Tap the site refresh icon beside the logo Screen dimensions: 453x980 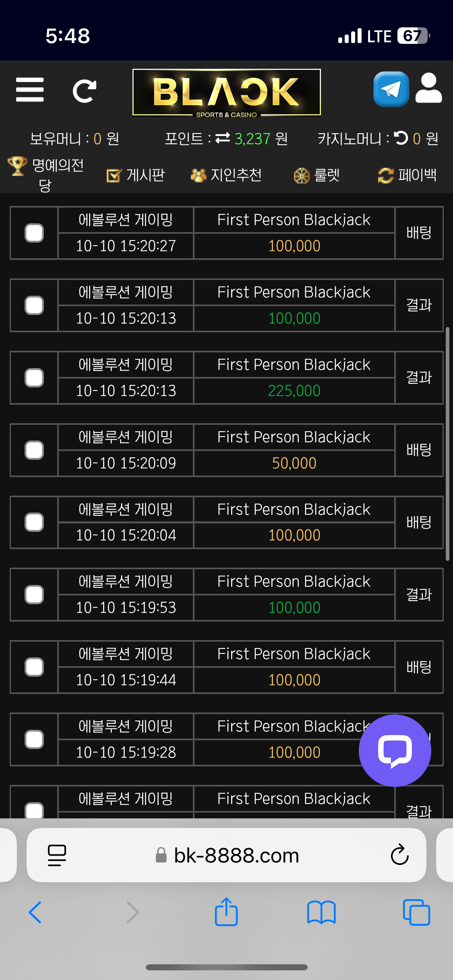point(84,91)
